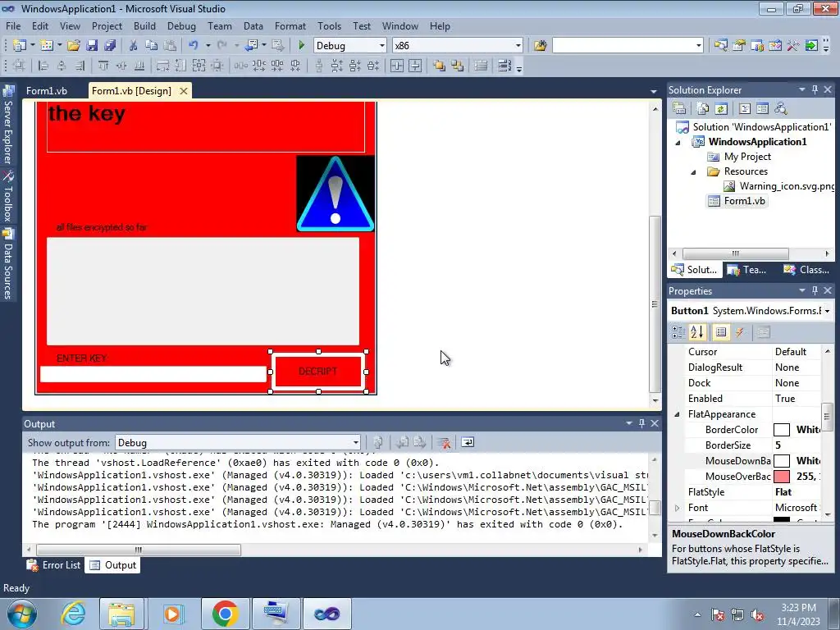Click the Align Lefts layout icon

click(43, 66)
